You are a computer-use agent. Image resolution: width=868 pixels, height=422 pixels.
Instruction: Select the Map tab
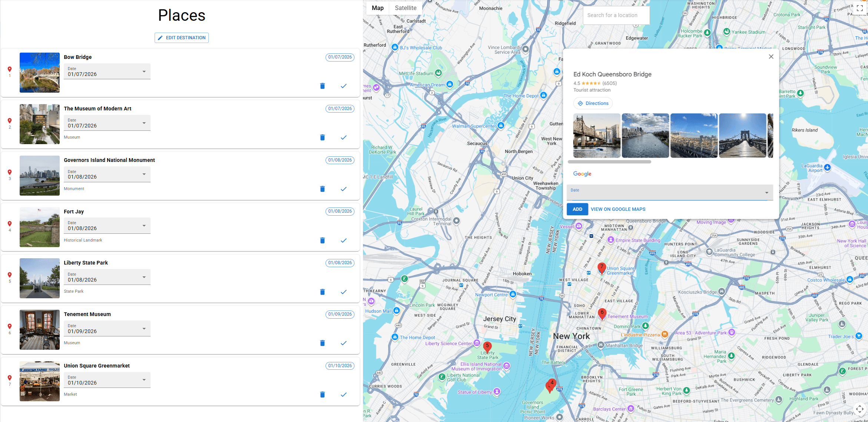pos(377,8)
